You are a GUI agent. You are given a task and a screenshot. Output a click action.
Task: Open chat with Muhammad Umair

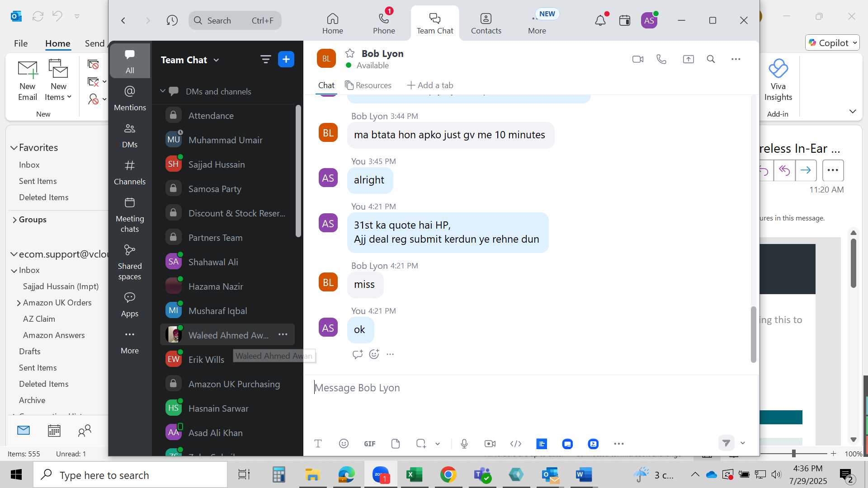[x=227, y=140]
